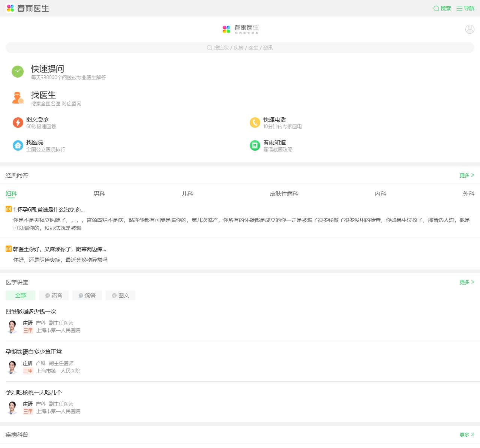Expand 更多 in the 经典问答 section
Viewport: 480px width, 448px height.
[x=467, y=175]
